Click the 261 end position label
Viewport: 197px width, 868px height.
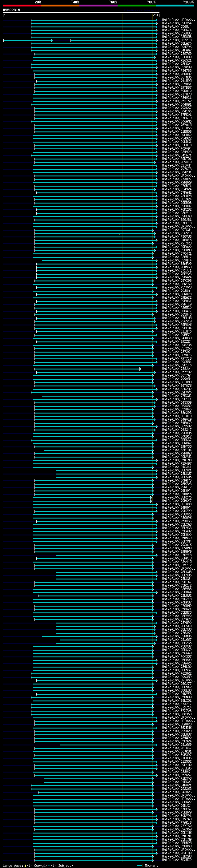(x=155, y=15)
